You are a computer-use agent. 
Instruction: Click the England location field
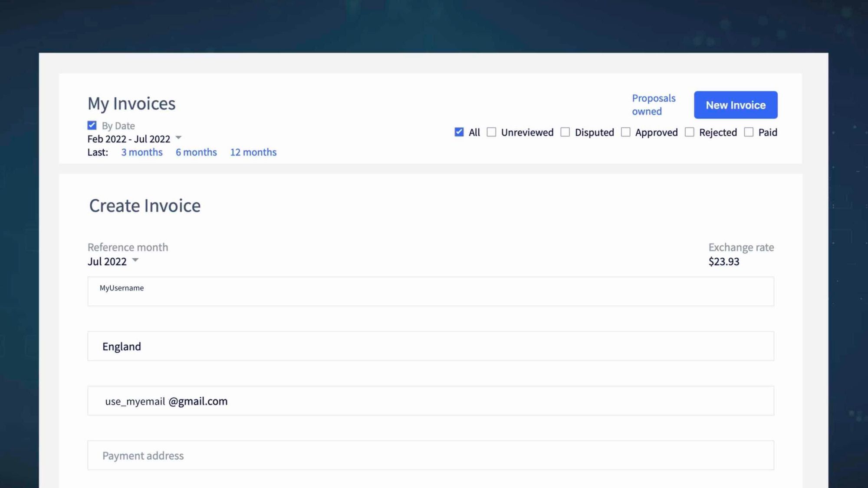431,346
